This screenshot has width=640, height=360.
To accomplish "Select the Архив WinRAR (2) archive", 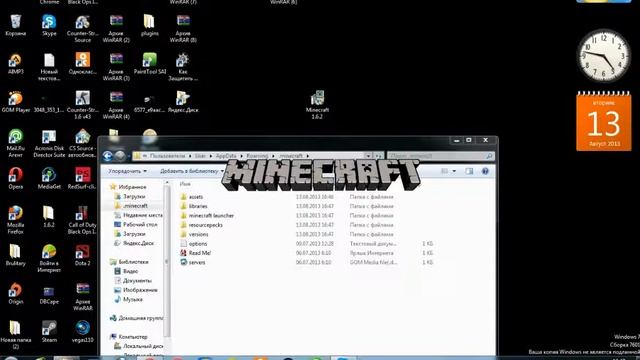I will tap(116, 29).
